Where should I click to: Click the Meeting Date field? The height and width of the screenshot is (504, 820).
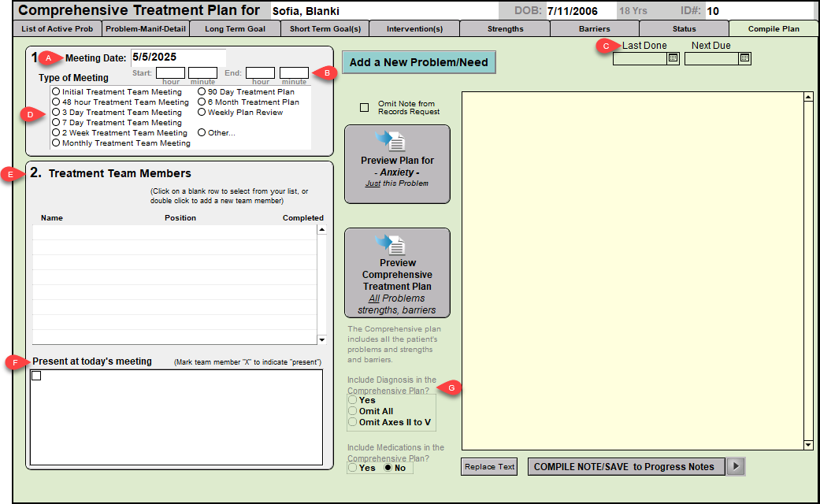tap(177, 57)
